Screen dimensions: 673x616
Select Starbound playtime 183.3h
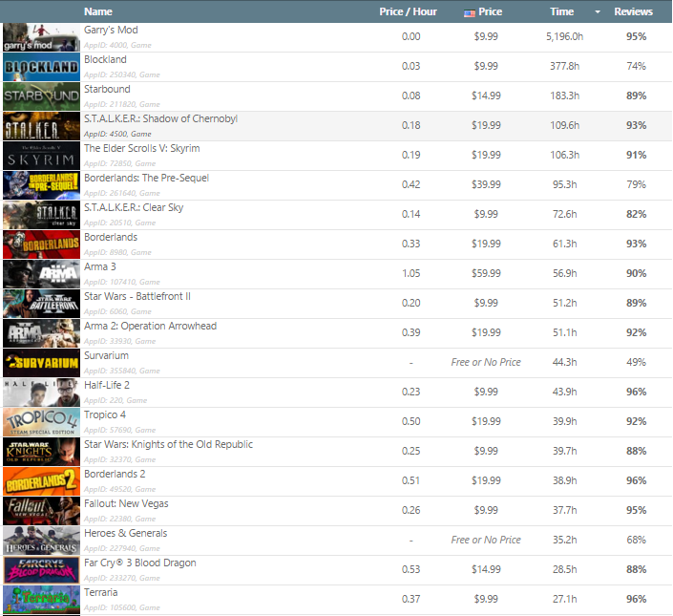click(x=564, y=96)
